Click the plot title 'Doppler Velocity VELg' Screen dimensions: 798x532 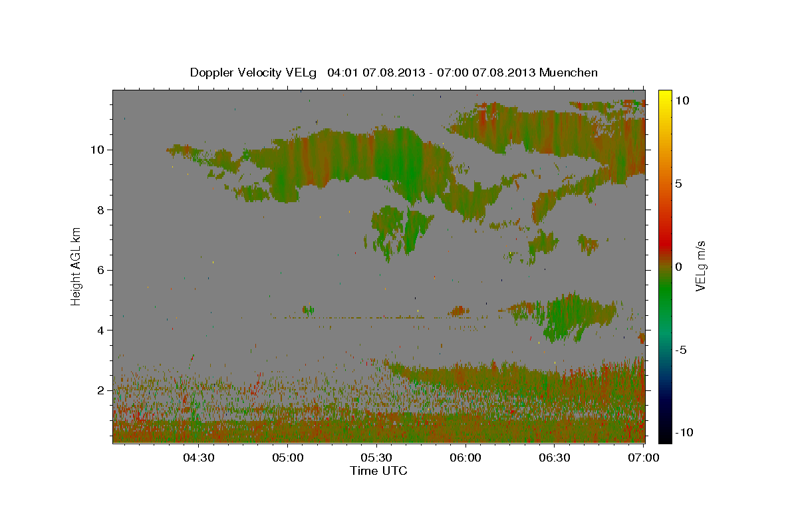tap(255, 72)
